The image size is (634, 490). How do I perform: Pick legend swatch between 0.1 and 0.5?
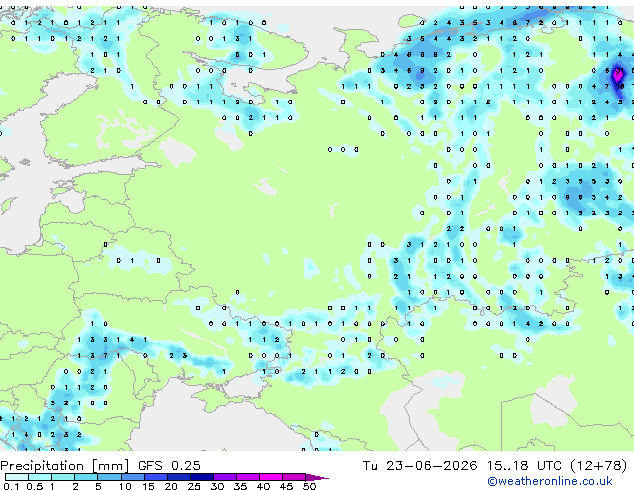coord(17,477)
